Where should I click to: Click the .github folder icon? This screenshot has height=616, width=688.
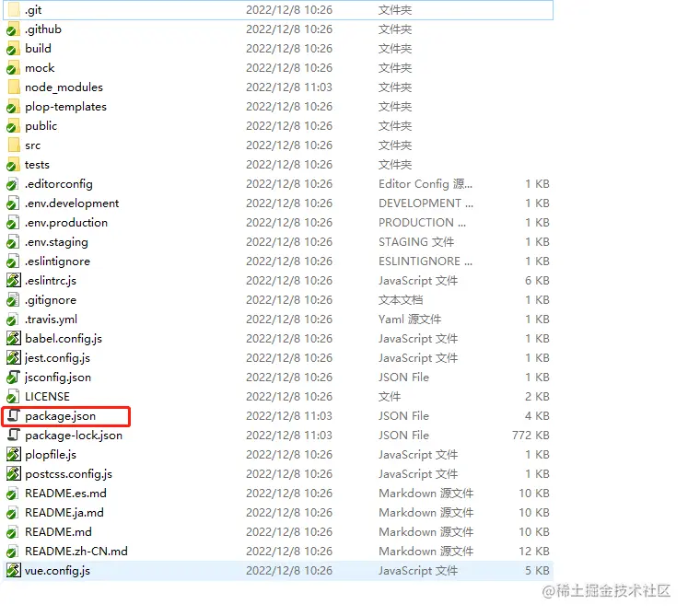click(13, 29)
